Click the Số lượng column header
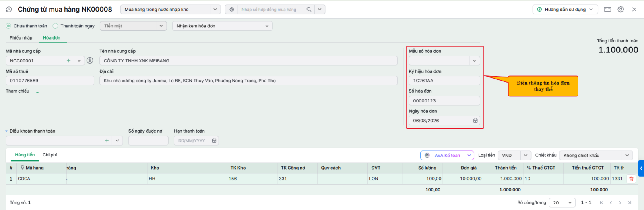This screenshot has width=644, height=210. (423, 168)
